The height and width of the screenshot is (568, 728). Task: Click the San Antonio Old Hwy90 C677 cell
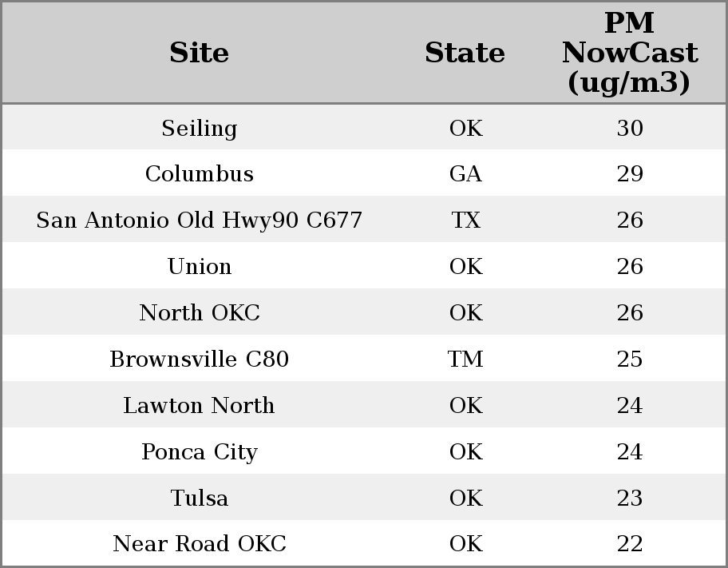click(x=200, y=220)
